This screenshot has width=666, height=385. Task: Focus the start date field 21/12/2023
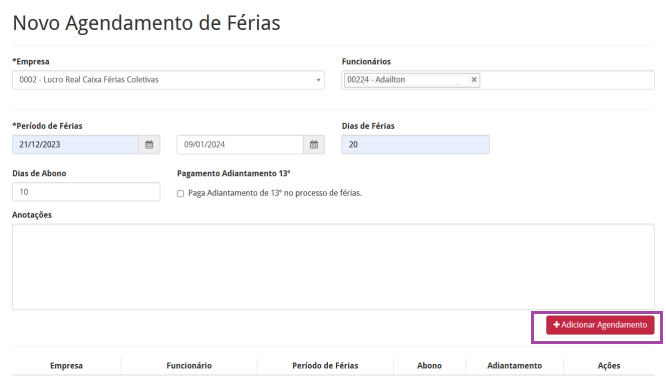point(76,144)
